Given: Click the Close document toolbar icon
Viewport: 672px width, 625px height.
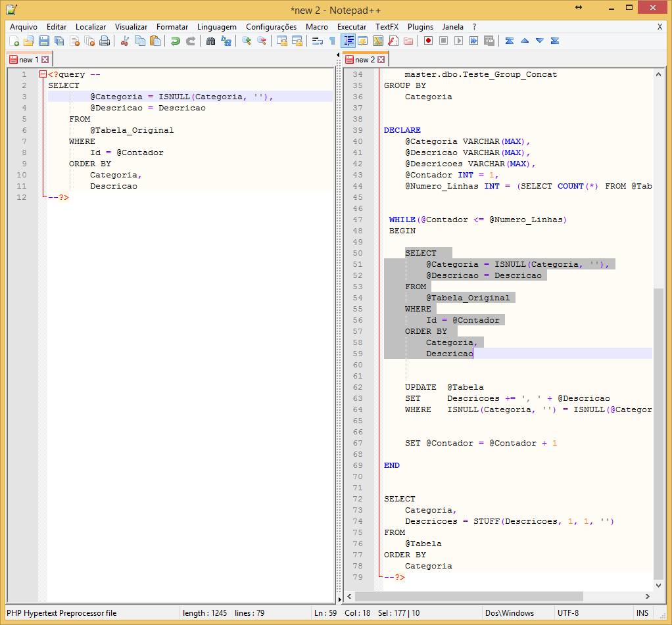Looking at the screenshot, I should pyautogui.click(x=74, y=41).
